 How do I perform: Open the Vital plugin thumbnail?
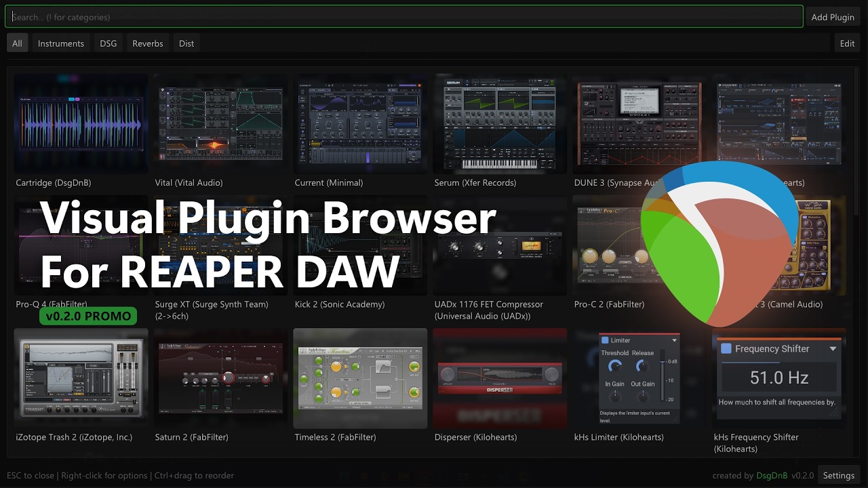[220, 124]
